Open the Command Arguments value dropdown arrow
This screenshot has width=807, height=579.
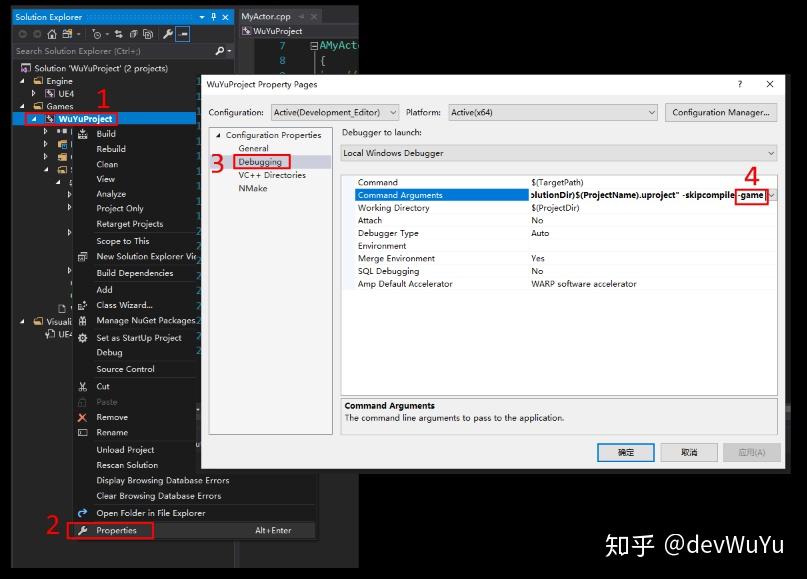point(770,194)
